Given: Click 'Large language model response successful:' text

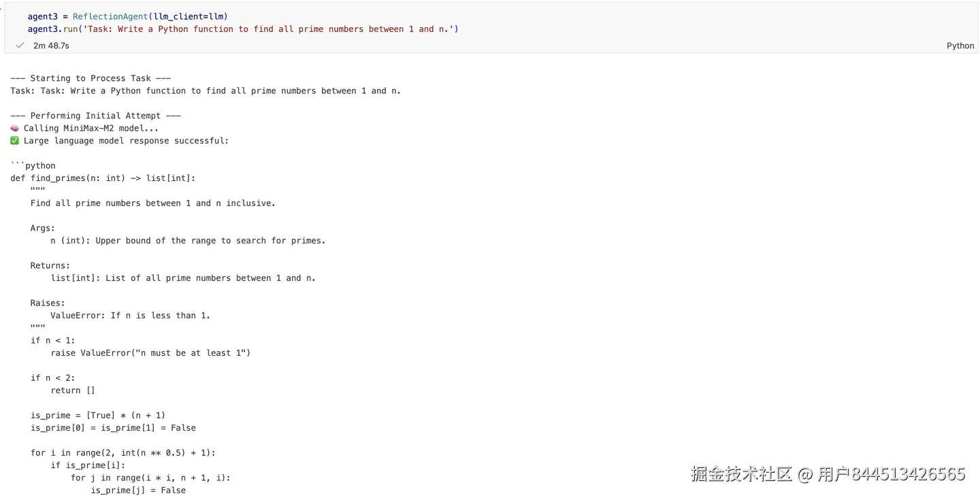Looking at the screenshot, I should 127,141.
